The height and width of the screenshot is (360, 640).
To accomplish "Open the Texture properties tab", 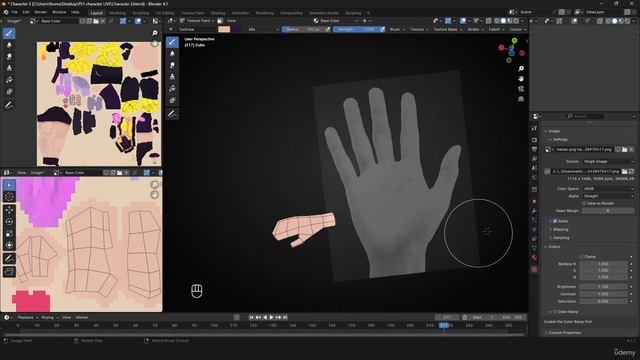I will (534, 269).
